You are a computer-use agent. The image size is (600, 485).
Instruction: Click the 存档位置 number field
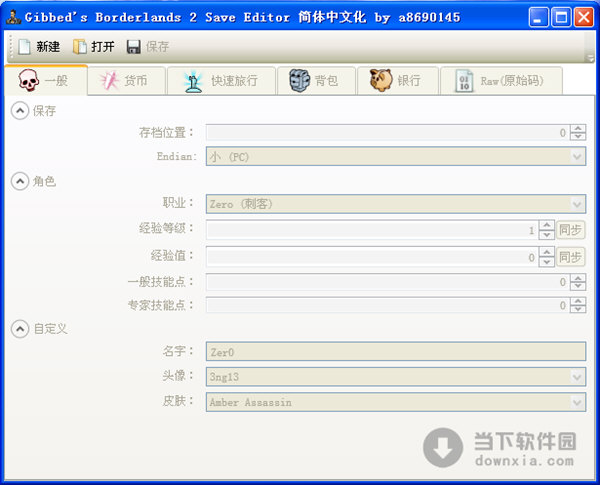pos(387,133)
